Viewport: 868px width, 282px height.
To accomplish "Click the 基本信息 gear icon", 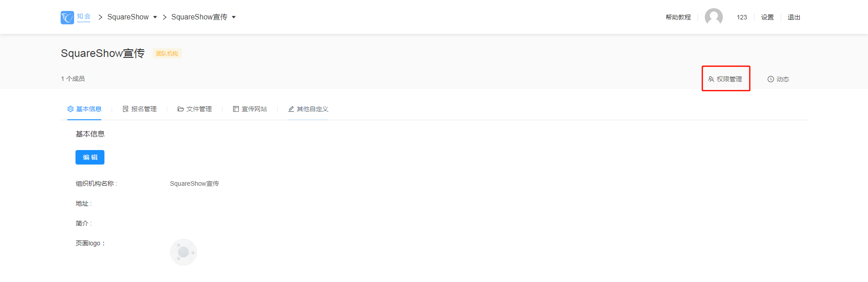I will [71, 109].
